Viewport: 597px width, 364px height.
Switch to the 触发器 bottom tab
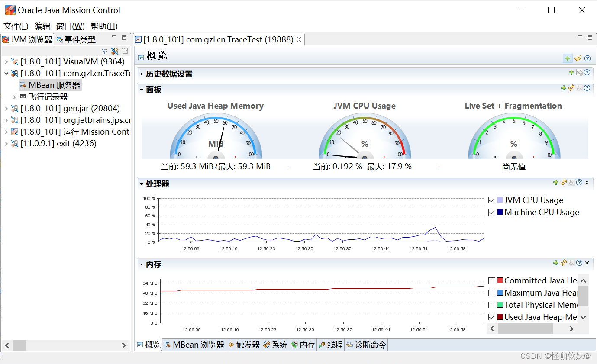click(x=244, y=345)
